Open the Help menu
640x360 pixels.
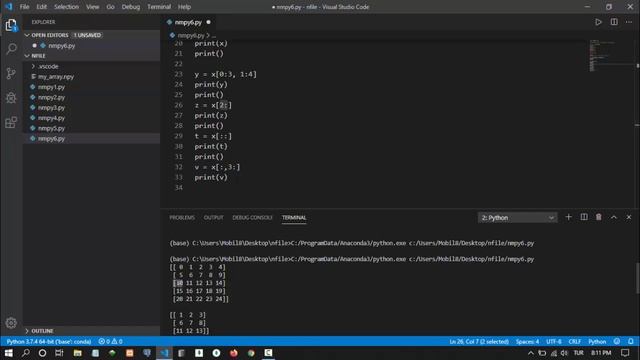coord(184,7)
